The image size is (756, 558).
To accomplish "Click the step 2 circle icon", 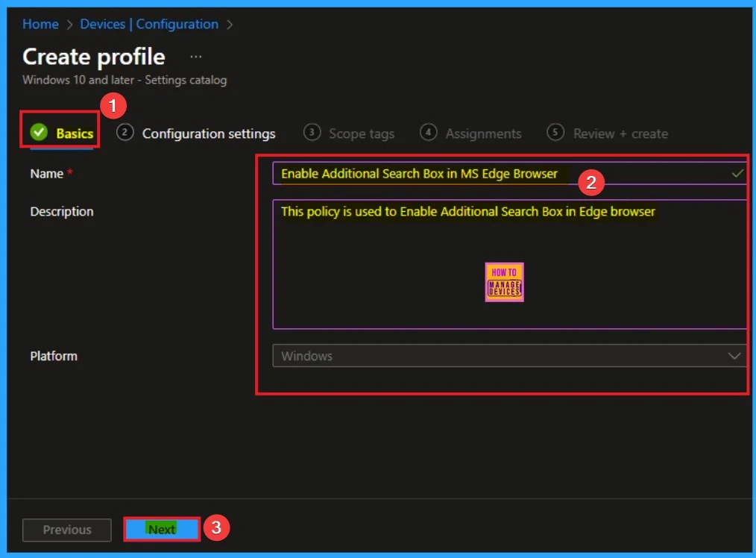I will point(125,131).
